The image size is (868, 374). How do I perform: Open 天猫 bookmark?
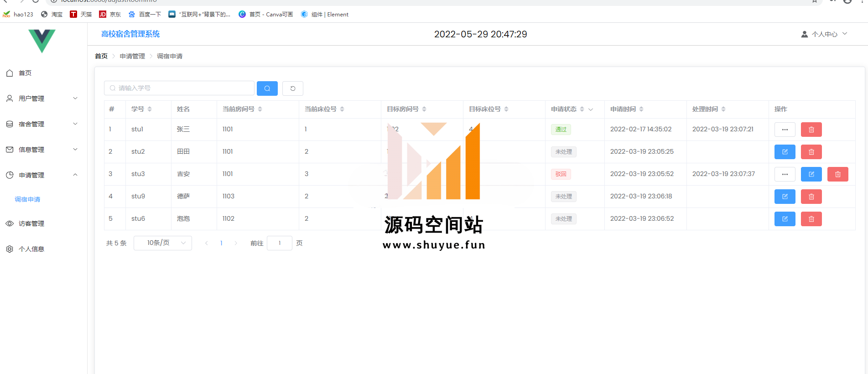point(81,14)
